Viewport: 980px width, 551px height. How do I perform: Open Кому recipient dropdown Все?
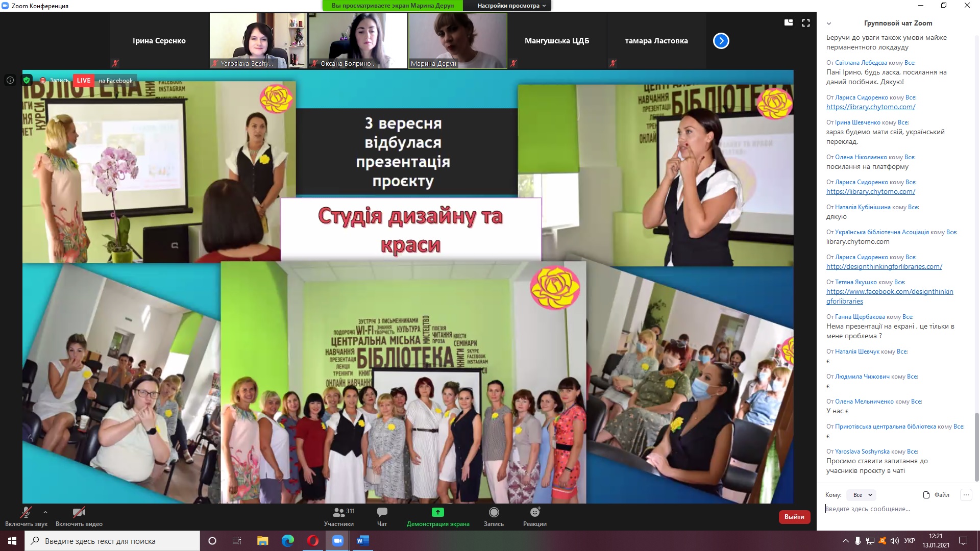(x=862, y=495)
